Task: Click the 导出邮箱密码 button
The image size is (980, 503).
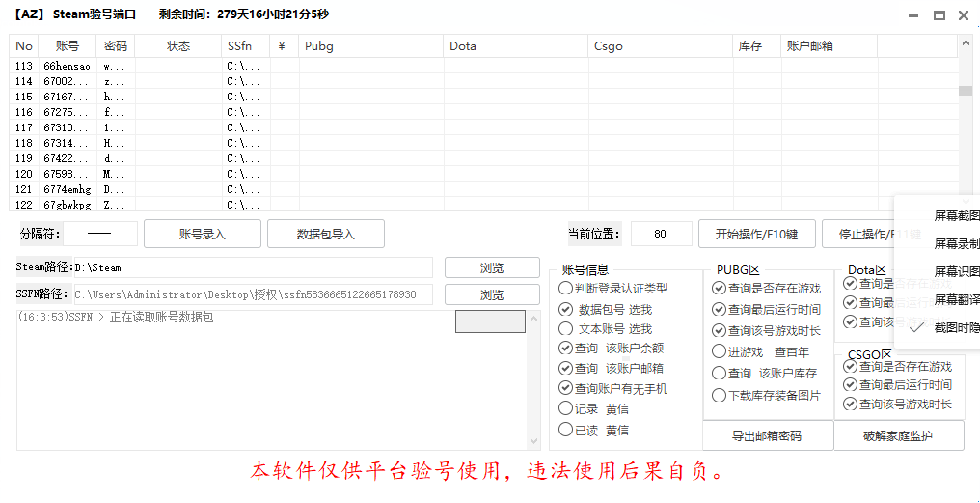Action: pos(768,435)
